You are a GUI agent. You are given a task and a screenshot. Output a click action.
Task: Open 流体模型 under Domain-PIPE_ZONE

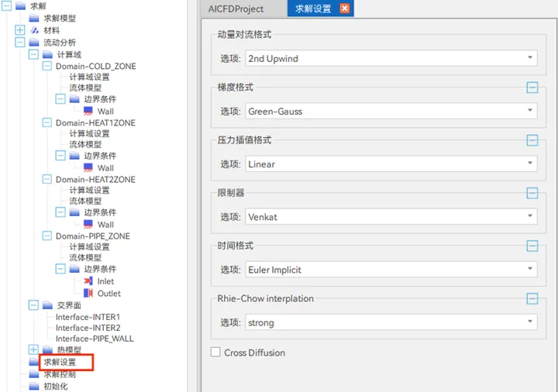coord(85,257)
